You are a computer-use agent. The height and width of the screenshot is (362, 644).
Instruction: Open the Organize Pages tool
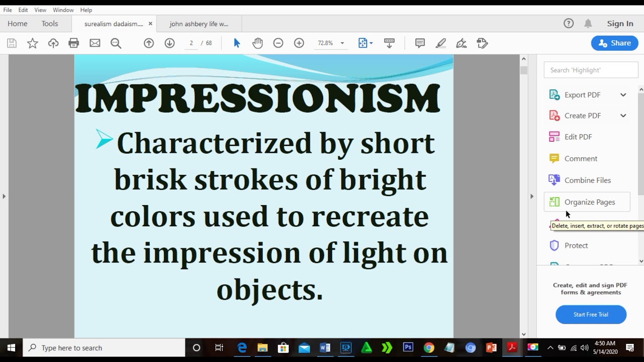[587, 202]
